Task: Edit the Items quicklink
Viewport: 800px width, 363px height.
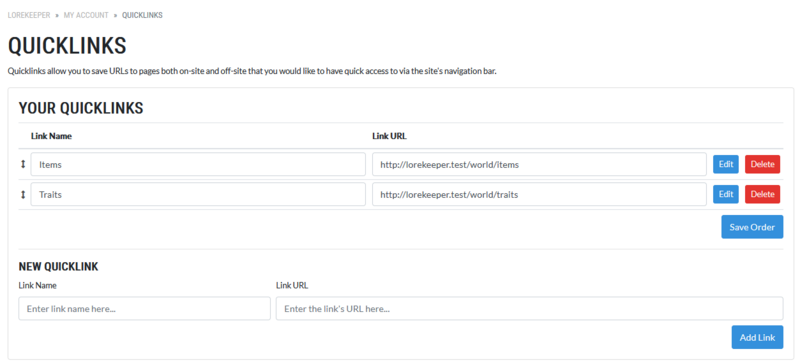Action: pyautogui.click(x=726, y=164)
